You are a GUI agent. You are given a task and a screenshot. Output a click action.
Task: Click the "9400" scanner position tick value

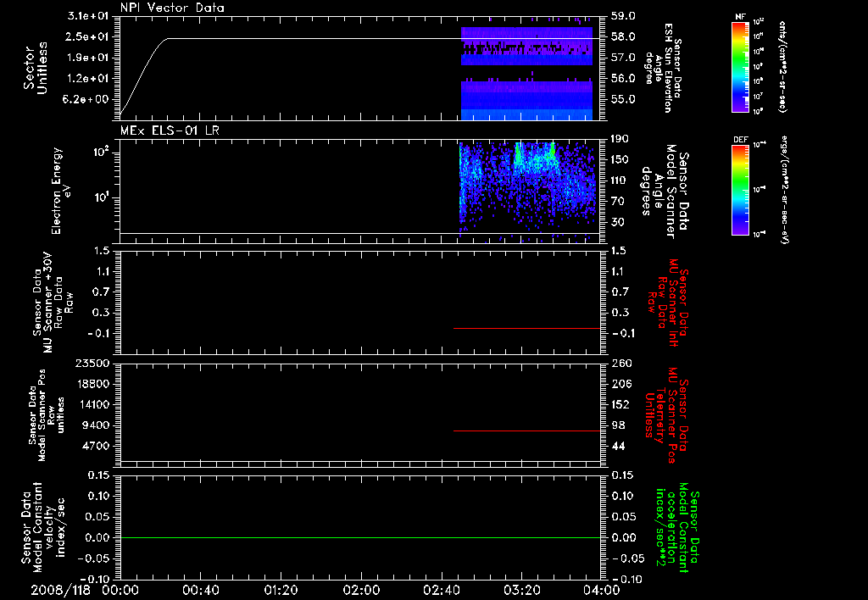(95, 425)
